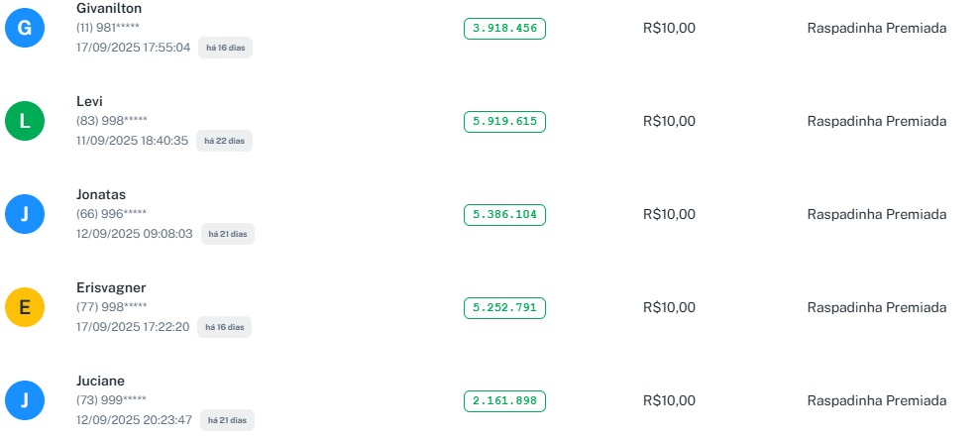Click the name Jonatas
Viewport: 980px width, 440px height.
(x=101, y=194)
